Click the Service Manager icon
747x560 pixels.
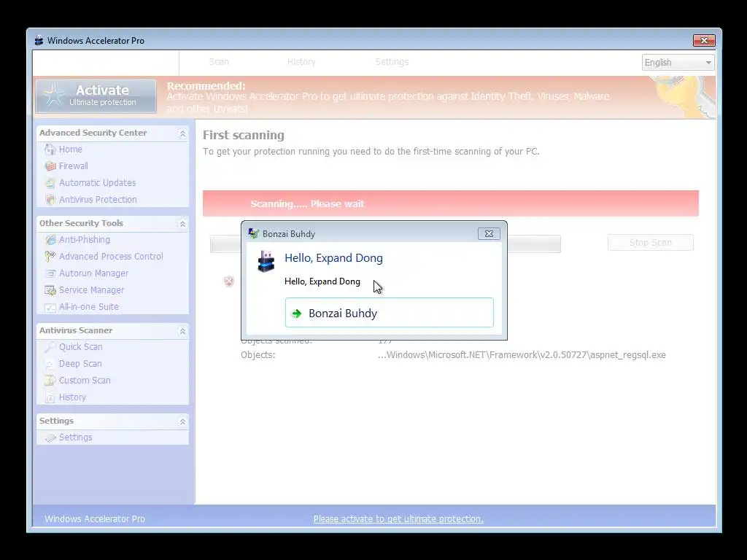click(x=50, y=290)
